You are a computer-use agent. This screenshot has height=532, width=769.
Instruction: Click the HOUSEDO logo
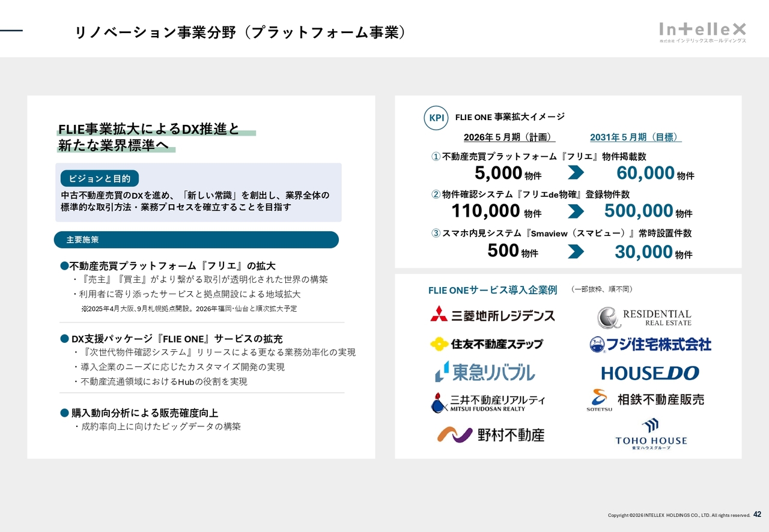coord(650,373)
